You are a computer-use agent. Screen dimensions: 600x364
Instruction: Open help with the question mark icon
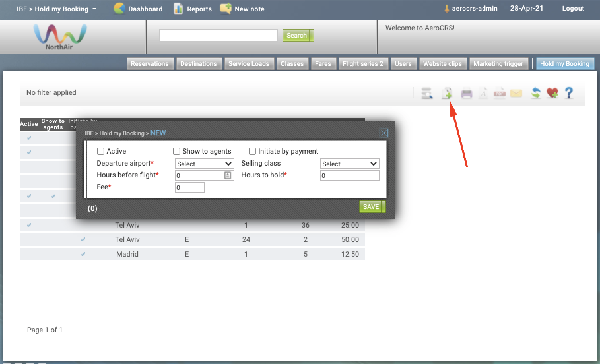(x=569, y=93)
